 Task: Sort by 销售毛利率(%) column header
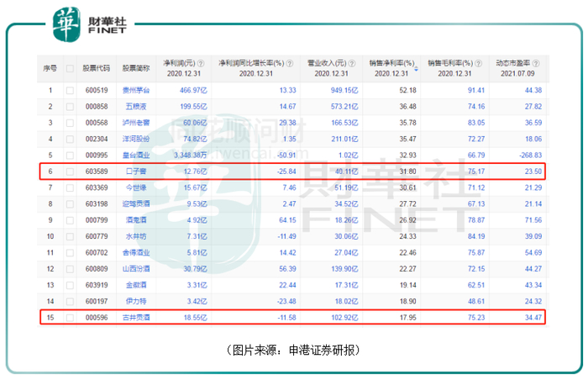pos(450,63)
